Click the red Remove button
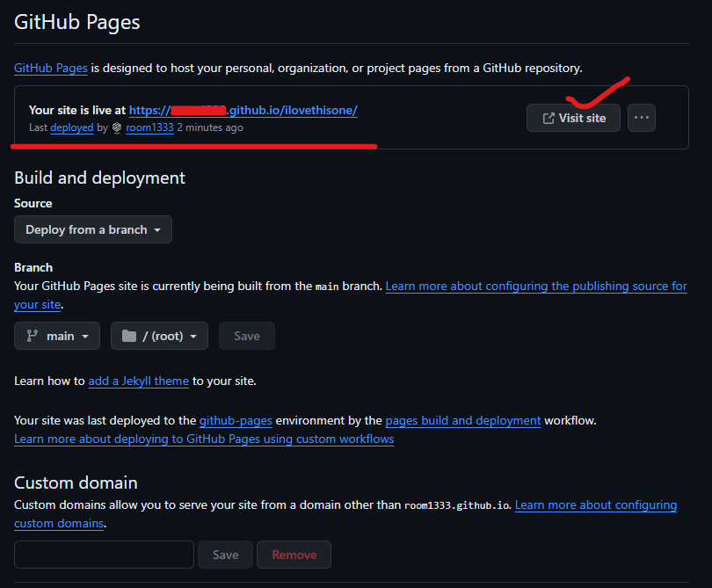 tap(294, 555)
